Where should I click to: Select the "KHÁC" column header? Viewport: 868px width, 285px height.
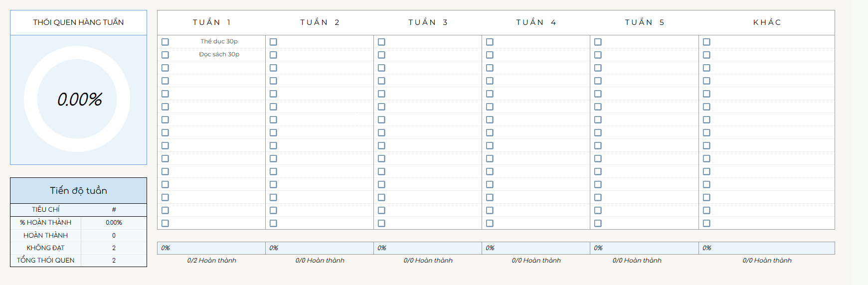pos(767,22)
